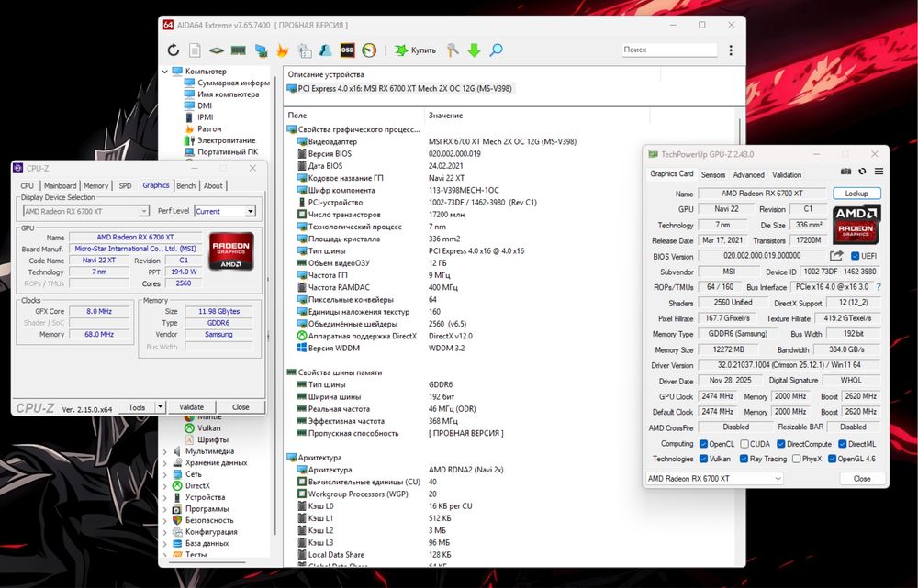The width and height of the screenshot is (918, 588).
Task: Click the flame stability test icon
Action: (x=283, y=50)
